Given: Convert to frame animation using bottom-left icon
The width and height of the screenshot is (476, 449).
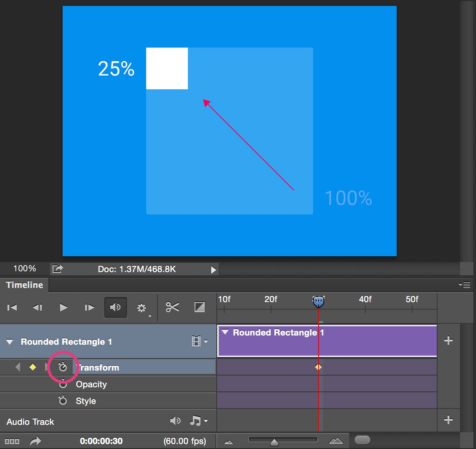Looking at the screenshot, I should click(12, 441).
